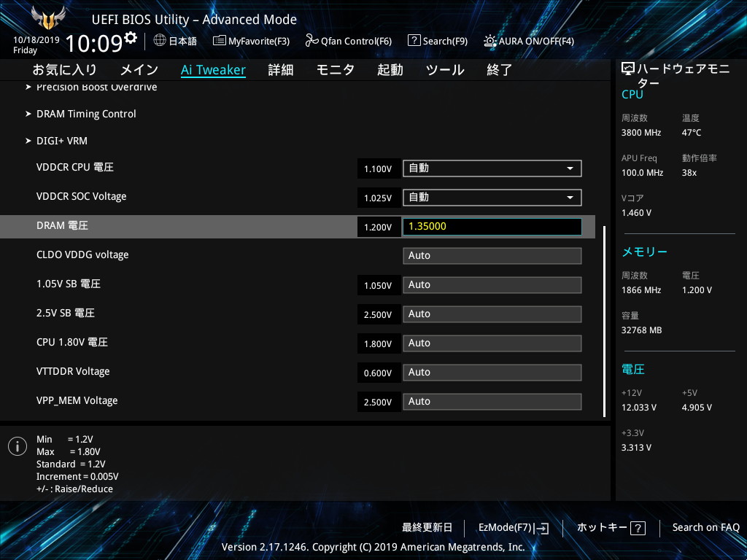Click the 10:09 clock display

pos(94,43)
